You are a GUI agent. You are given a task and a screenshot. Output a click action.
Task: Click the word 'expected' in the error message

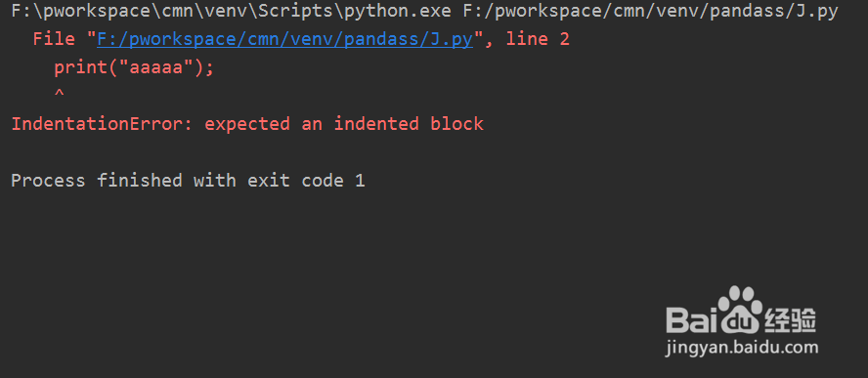(247, 124)
